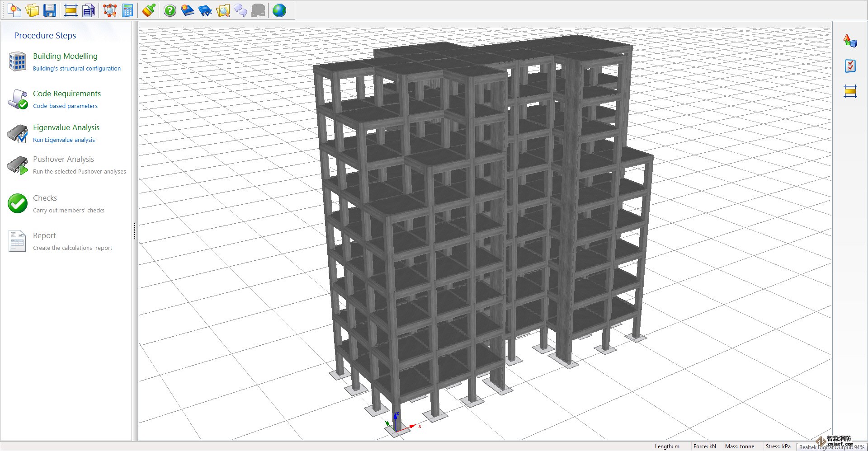Select the Pushover Analysis step

click(63, 159)
